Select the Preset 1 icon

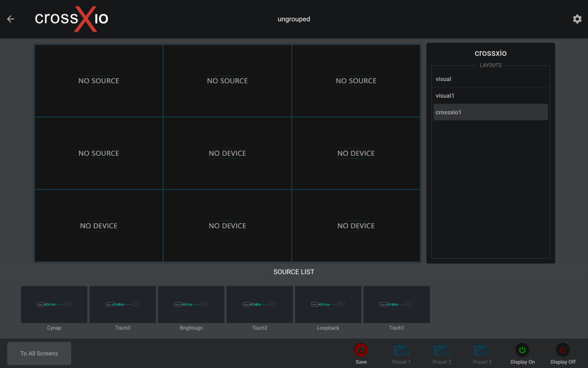coord(401,350)
